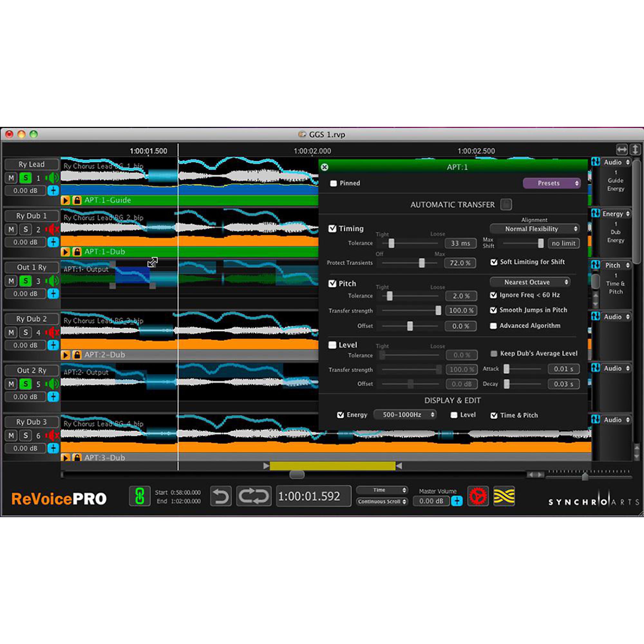Click the green link icon in bottom bar

(139, 496)
